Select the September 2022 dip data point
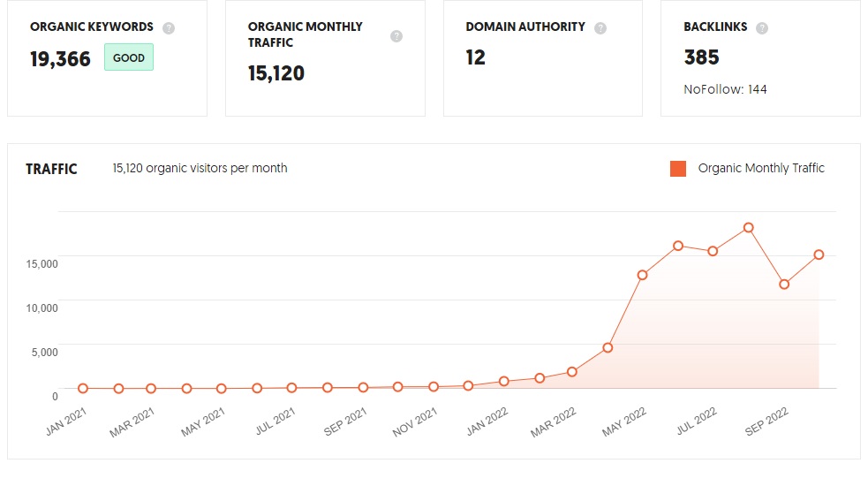Viewport: 868px width, 486px height. pyautogui.click(x=784, y=285)
